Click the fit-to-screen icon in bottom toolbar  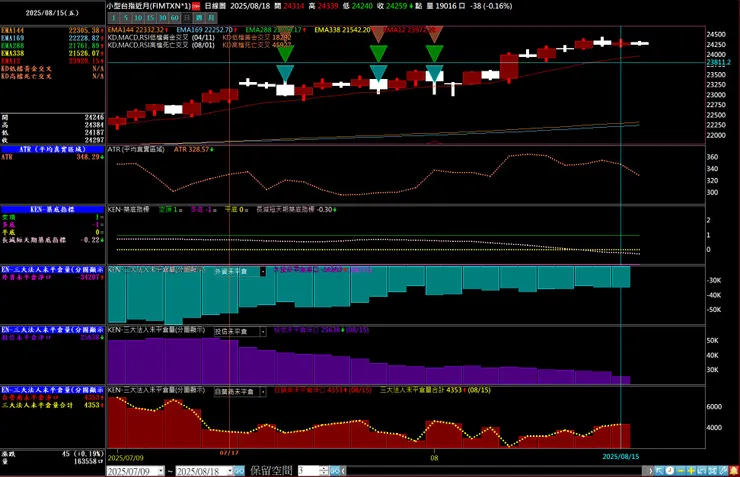712,471
